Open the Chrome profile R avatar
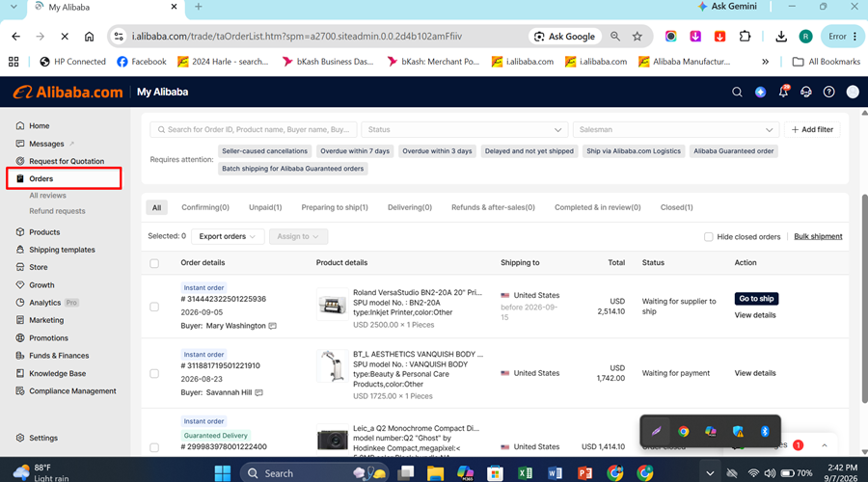 [805, 37]
